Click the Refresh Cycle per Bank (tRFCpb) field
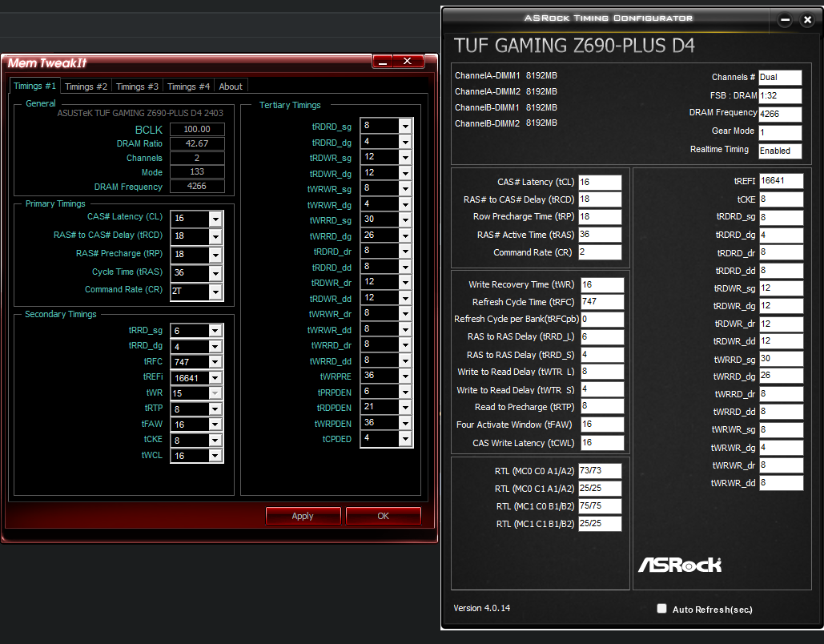The height and width of the screenshot is (644, 824). point(602,319)
